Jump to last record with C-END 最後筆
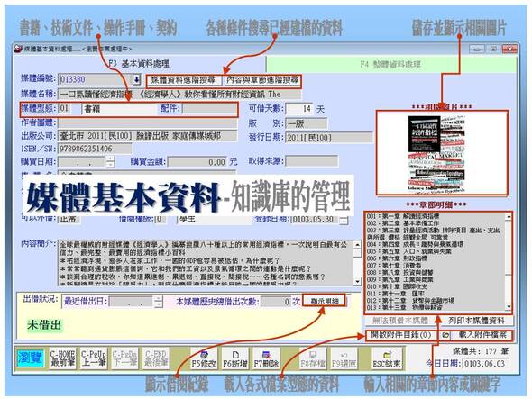The image size is (532, 399). (x=156, y=359)
